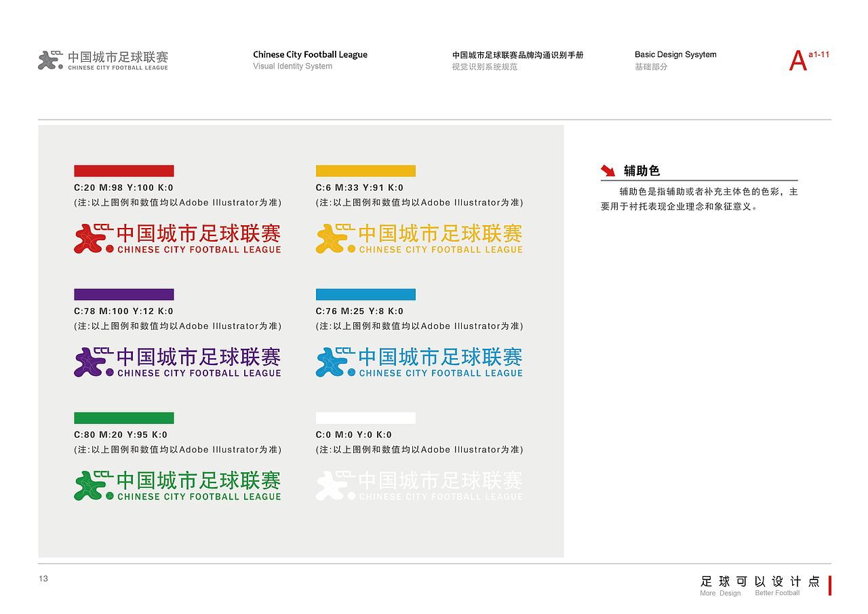Open the Chinese City Football League header title

pyautogui.click(x=310, y=54)
